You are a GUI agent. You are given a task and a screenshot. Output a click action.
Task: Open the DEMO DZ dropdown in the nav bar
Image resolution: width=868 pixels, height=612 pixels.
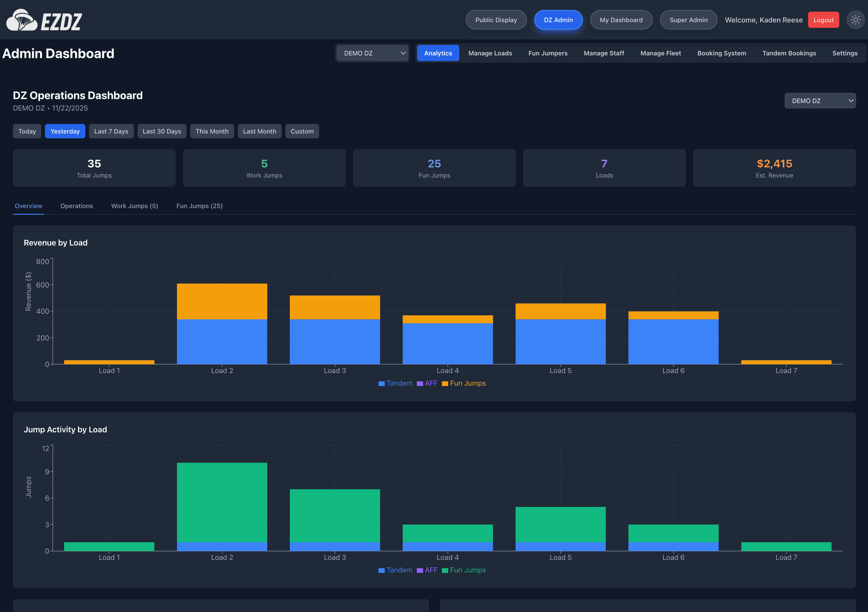point(372,53)
